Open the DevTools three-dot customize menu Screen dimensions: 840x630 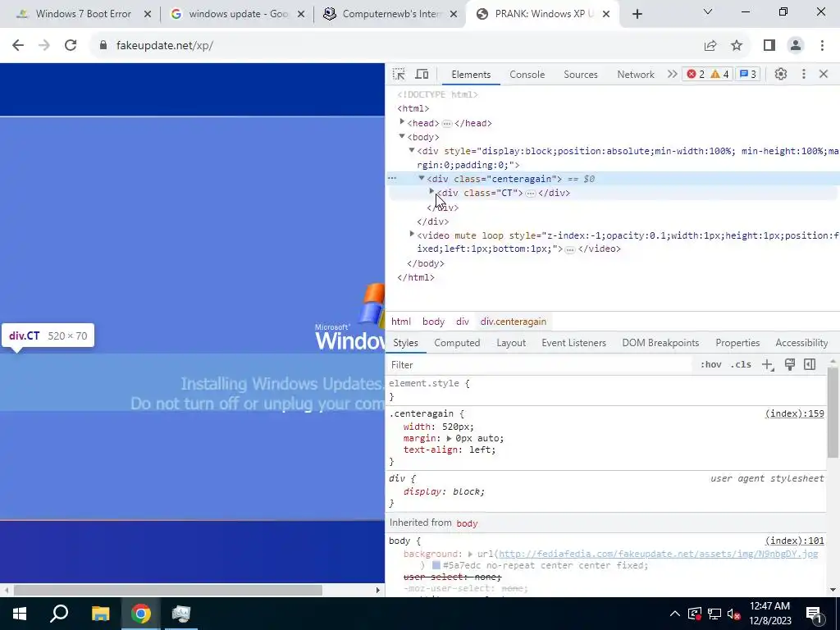click(x=804, y=74)
